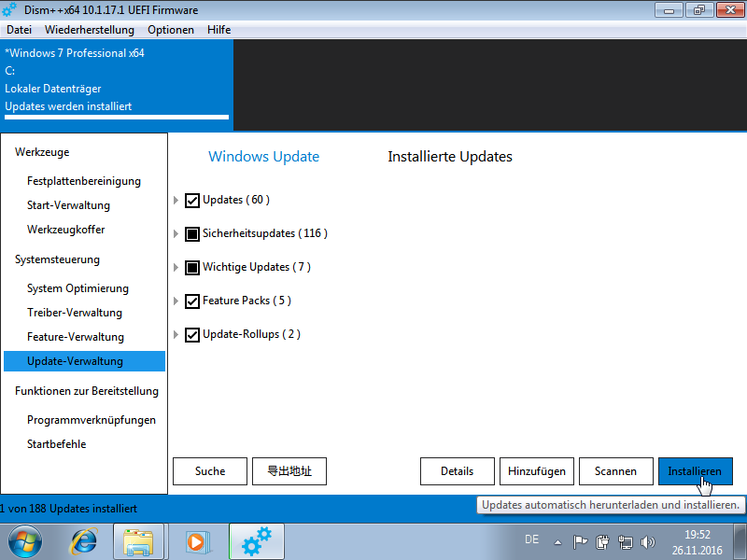
Task: Open System Optimierung in sidebar
Action: click(78, 288)
